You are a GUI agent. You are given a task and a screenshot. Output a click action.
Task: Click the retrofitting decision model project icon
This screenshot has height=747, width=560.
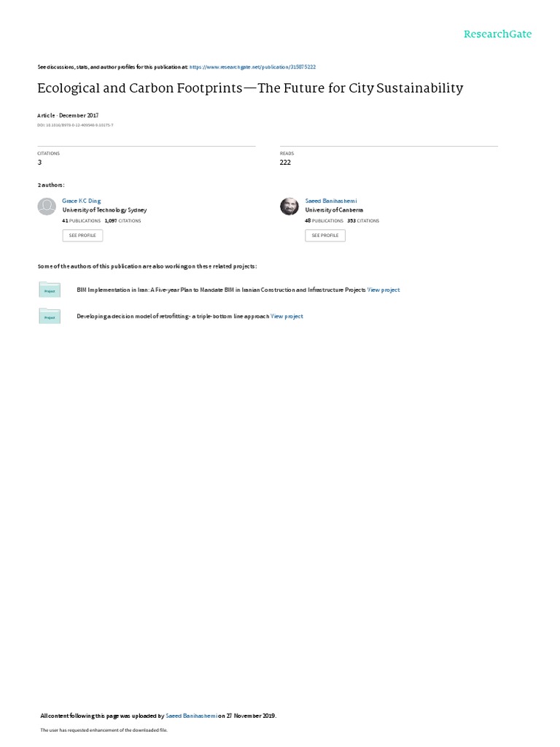[x=50, y=316]
